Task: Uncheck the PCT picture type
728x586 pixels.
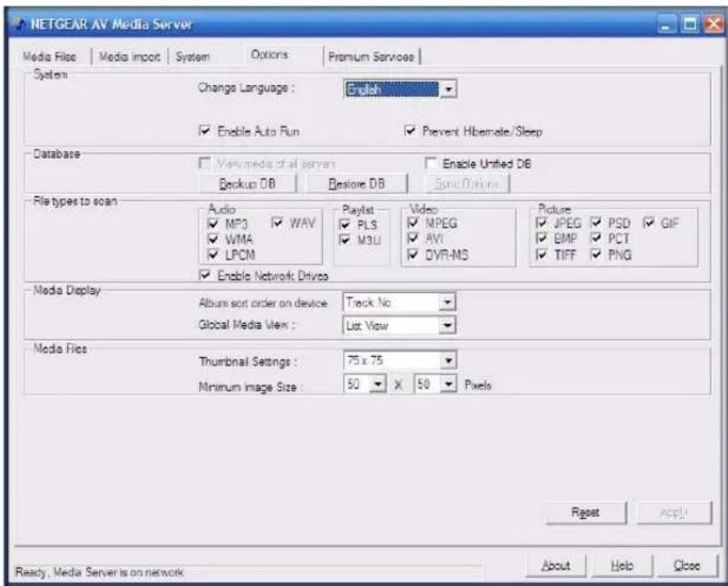Action: click(x=596, y=238)
